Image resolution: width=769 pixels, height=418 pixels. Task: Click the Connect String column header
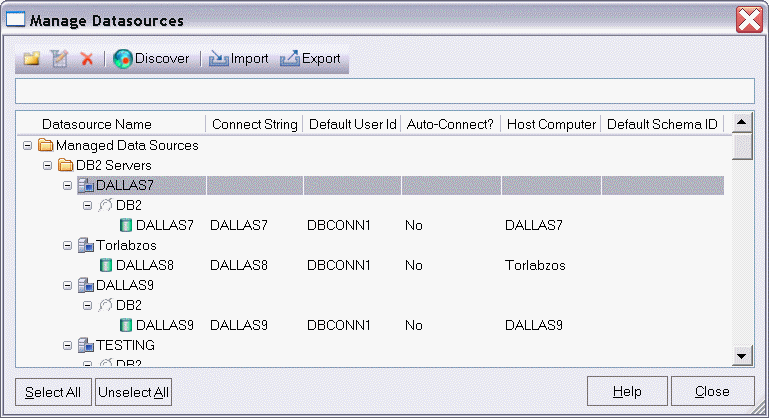(x=255, y=124)
